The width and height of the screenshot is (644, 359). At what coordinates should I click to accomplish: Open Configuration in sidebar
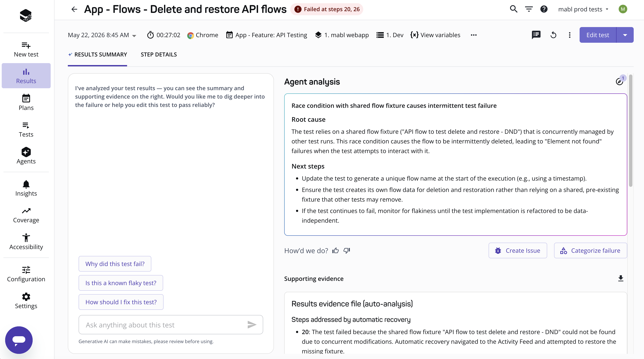26,274
